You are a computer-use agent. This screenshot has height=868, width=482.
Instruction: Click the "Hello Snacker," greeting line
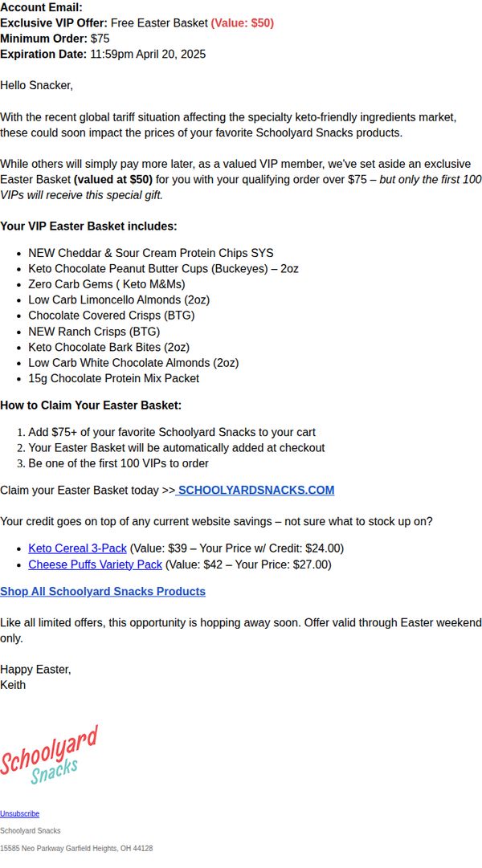coord(37,85)
